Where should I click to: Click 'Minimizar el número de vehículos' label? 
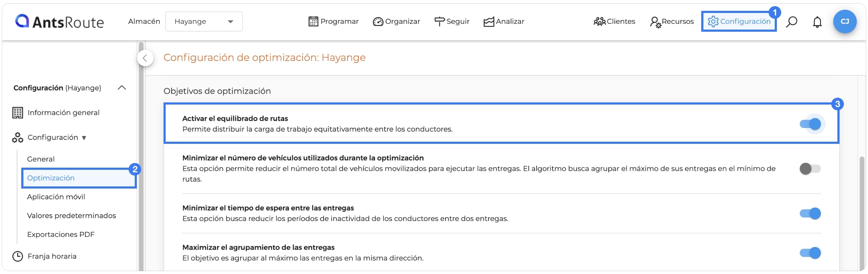(303, 158)
